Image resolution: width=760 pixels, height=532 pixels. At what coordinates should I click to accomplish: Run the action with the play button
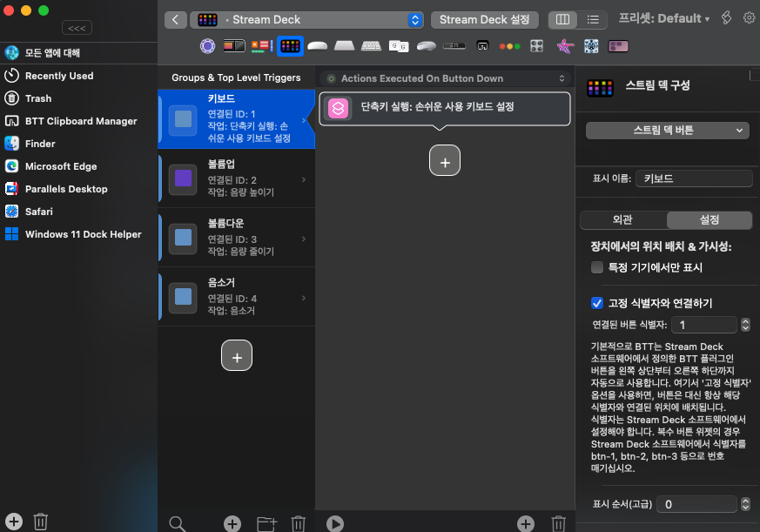click(x=334, y=523)
